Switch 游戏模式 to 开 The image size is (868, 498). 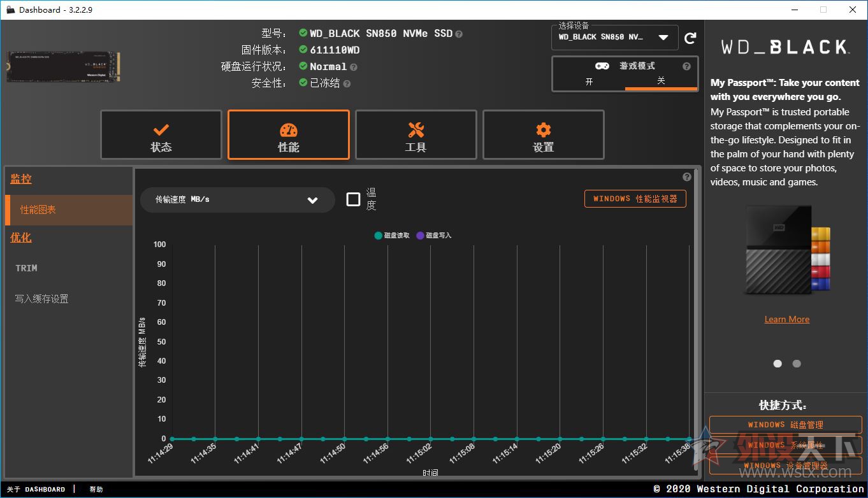click(590, 82)
